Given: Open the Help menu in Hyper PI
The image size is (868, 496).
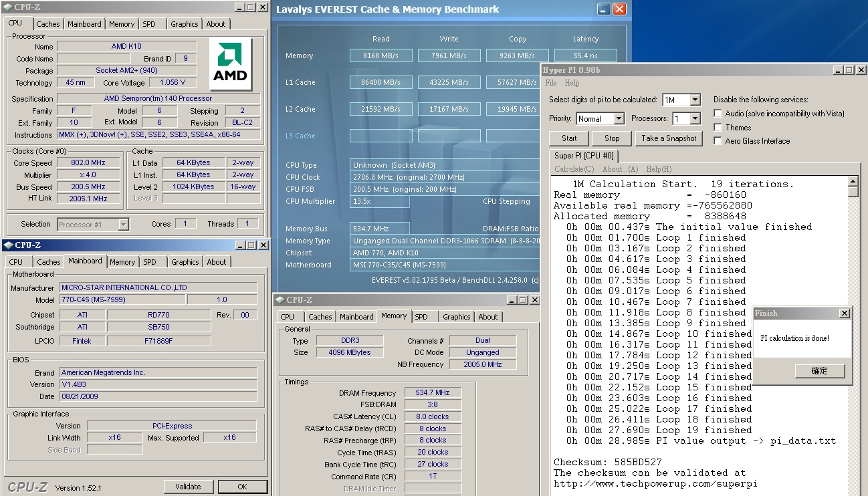Looking at the screenshot, I should (x=572, y=83).
